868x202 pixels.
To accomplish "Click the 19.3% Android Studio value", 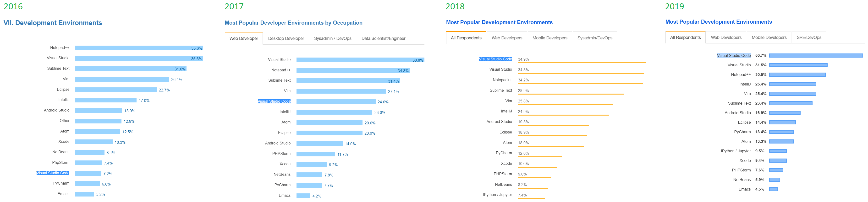I will [523, 122].
